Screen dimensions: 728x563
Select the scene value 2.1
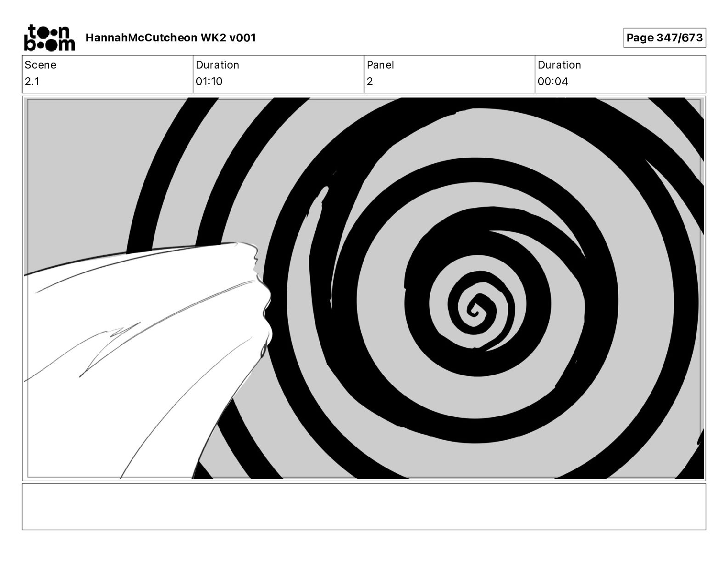32,81
